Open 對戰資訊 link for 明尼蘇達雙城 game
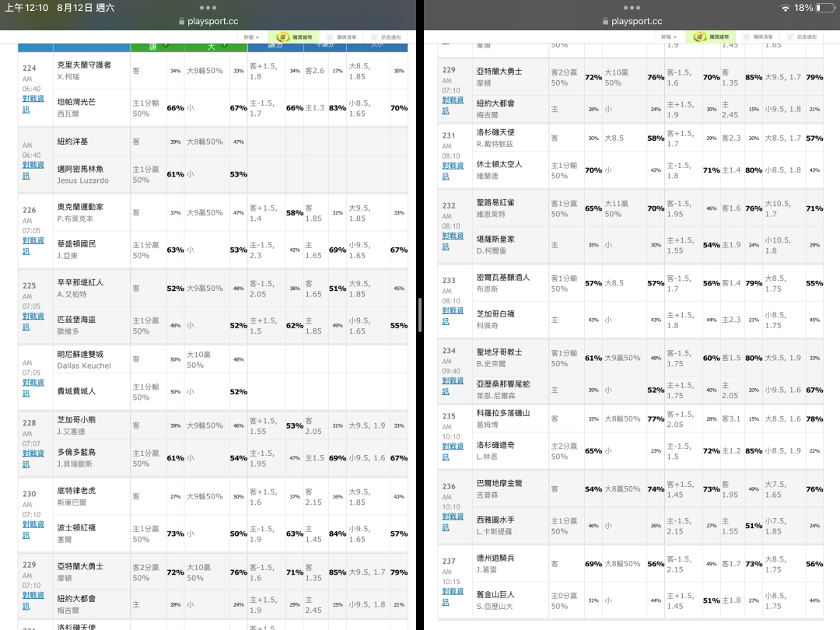The height and width of the screenshot is (630, 840). [33, 388]
